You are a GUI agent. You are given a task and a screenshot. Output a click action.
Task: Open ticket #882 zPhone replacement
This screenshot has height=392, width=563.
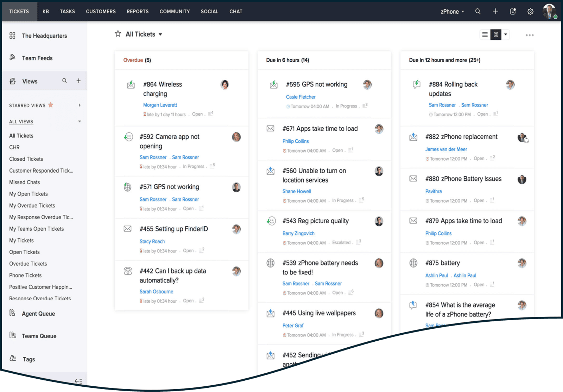tap(461, 137)
